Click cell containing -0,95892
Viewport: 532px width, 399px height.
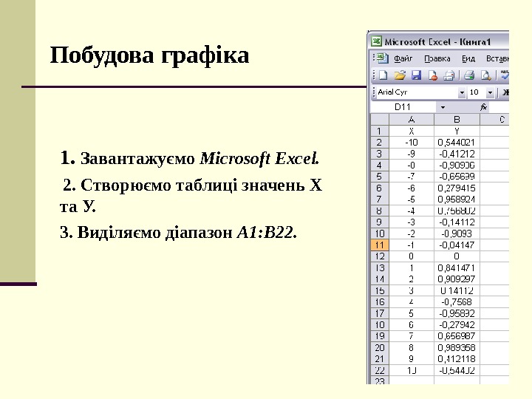457,313
